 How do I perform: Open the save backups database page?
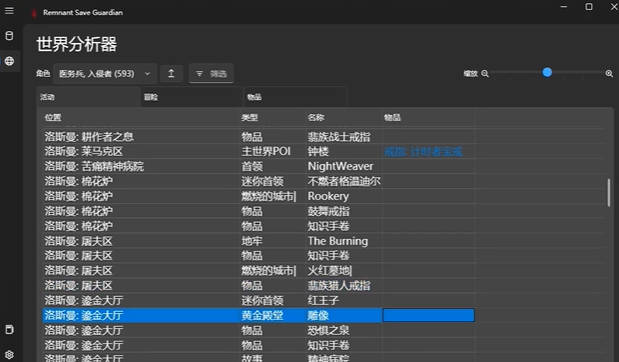(x=9, y=36)
